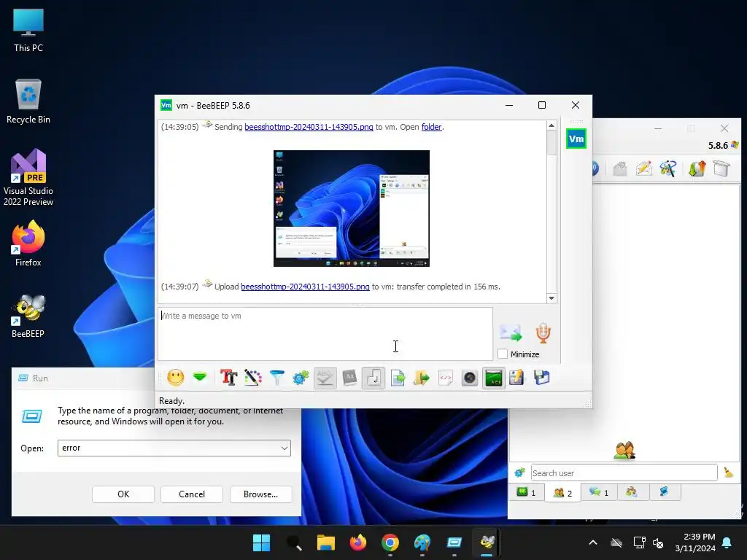
Task: Focus the Search user field
Action: click(624, 472)
